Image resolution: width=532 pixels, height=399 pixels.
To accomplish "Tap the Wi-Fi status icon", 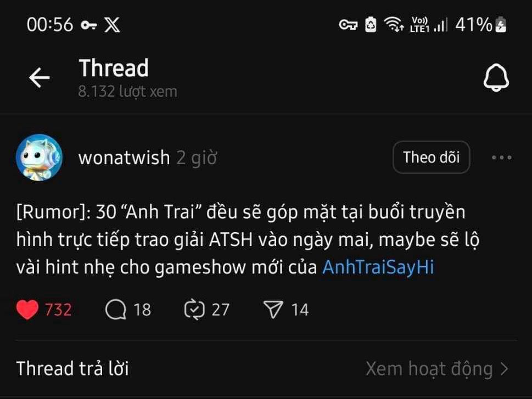I will point(394,25).
